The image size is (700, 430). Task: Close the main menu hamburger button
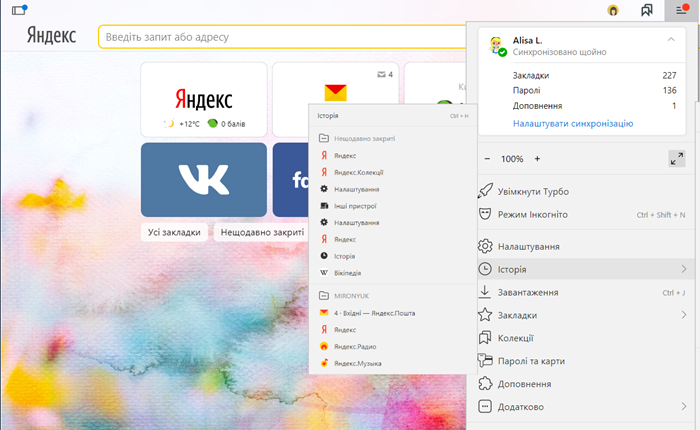coord(681,10)
